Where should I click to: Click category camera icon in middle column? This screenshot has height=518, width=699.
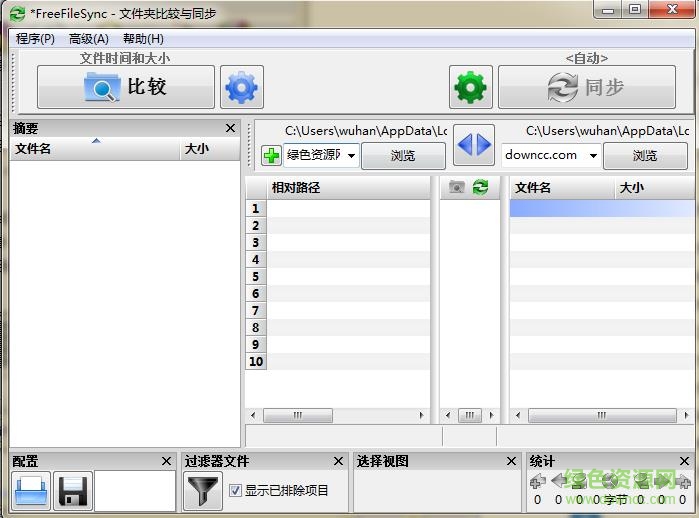pos(456,187)
